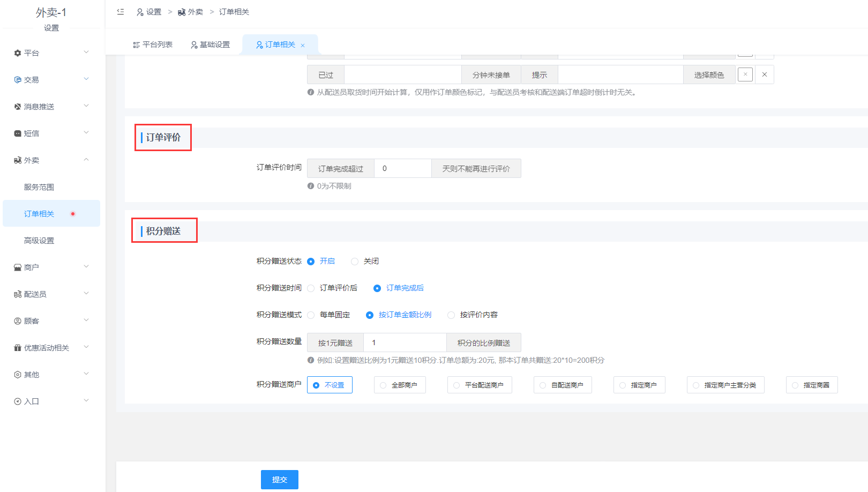Click the 商户 shop icon
The image size is (868, 492).
click(x=18, y=267)
